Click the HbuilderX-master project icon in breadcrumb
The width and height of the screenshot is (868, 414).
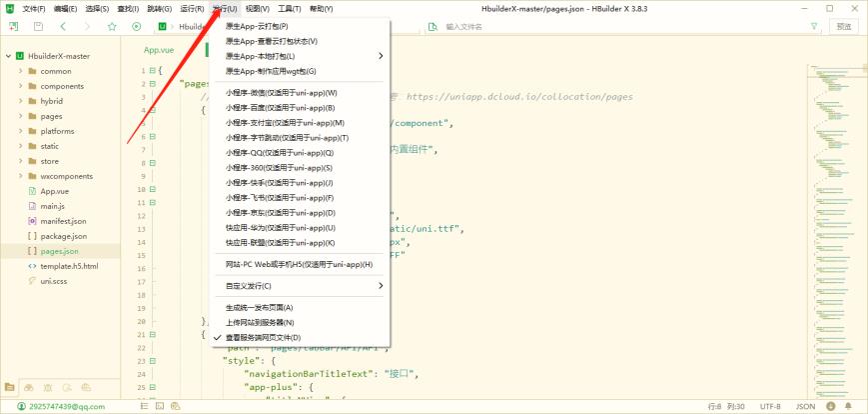tap(163, 26)
